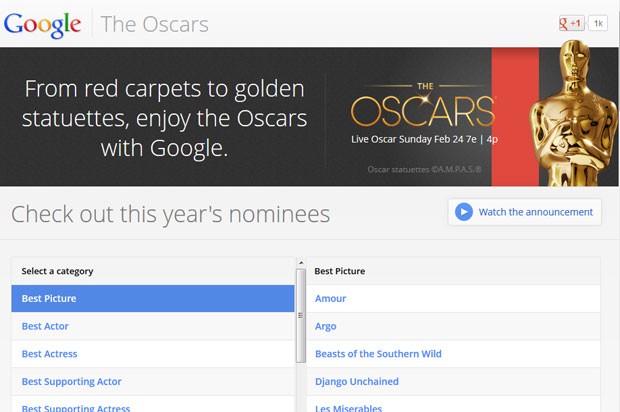Click the 'From red carpets to golden' banner headline
This screenshot has width=620, height=412.
coord(164,118)
